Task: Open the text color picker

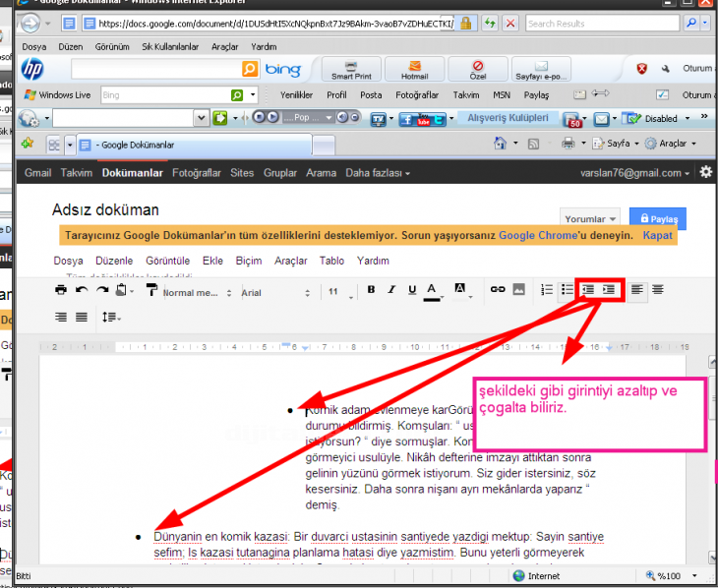Action: pos(432,290)
